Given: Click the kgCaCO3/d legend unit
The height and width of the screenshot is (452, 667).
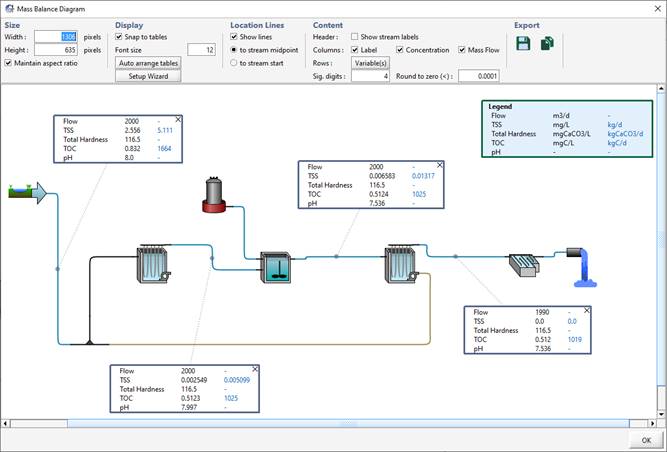Looking at the screenshot, I should click(625, 134).
